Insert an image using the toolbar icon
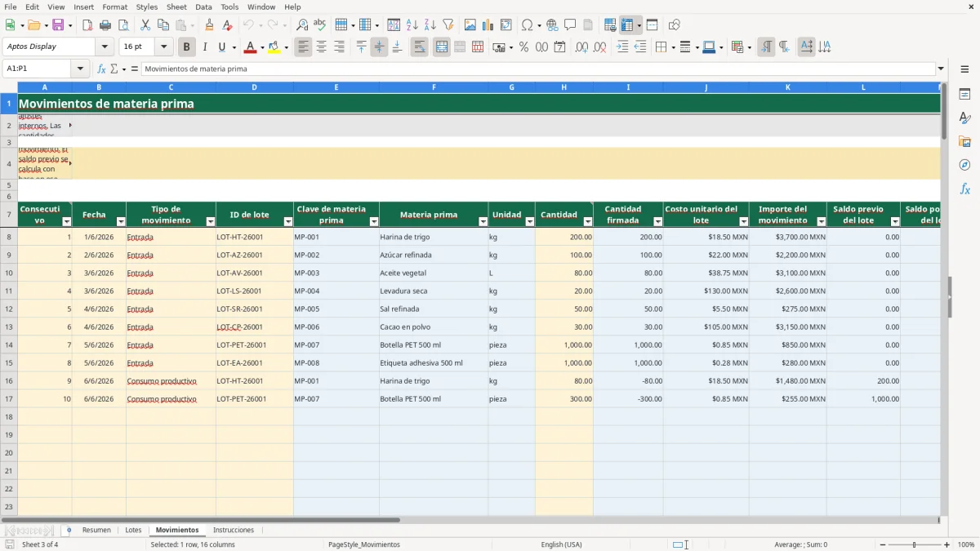Screen dimensions: 980x551 (x=470, y=25)
